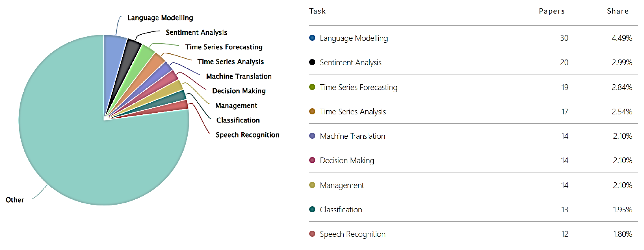Click the green Time Series Forecasting dot
Screen dimensions: 644x250
click(x=312, y=87)
